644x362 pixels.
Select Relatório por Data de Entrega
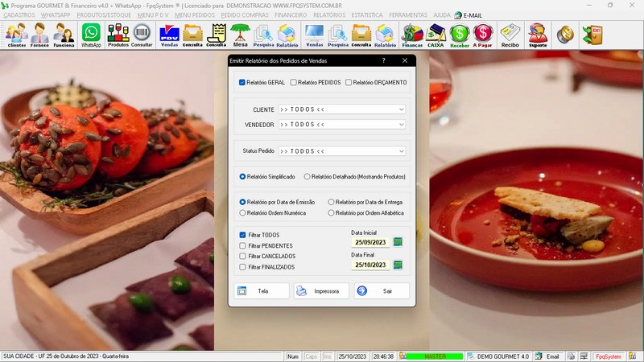pyautogui.click(x=331, y=203)
